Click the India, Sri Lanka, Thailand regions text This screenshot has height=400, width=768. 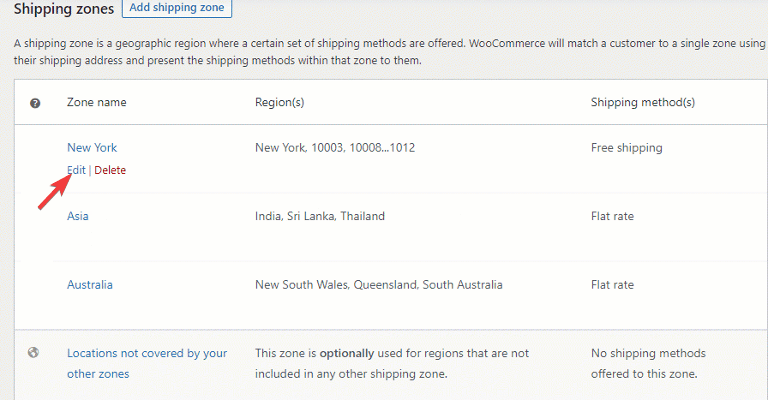[x=320, y=216]
